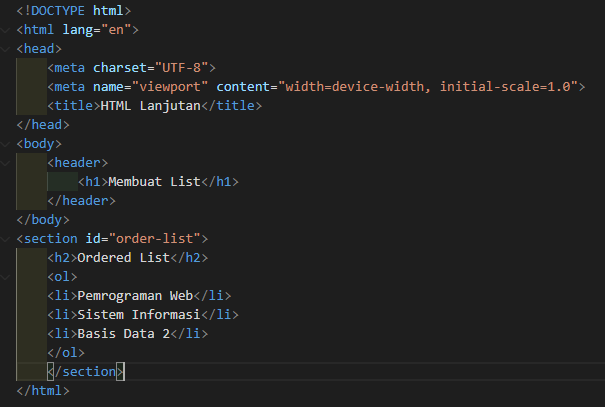Click the closing </header> tag
Image resolution: width=605 pixels, height=407 pixels.
[x=81, y=201]
